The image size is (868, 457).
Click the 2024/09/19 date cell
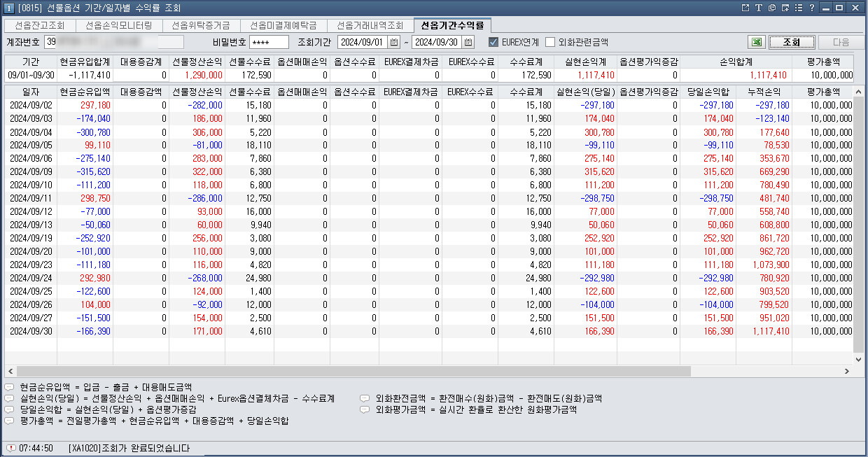point(31,238)
